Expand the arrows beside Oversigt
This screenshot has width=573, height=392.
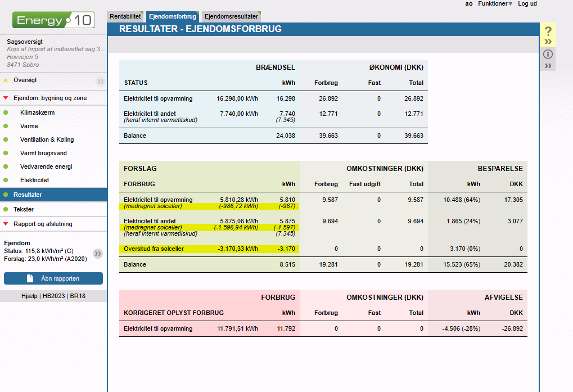point(100,81)
